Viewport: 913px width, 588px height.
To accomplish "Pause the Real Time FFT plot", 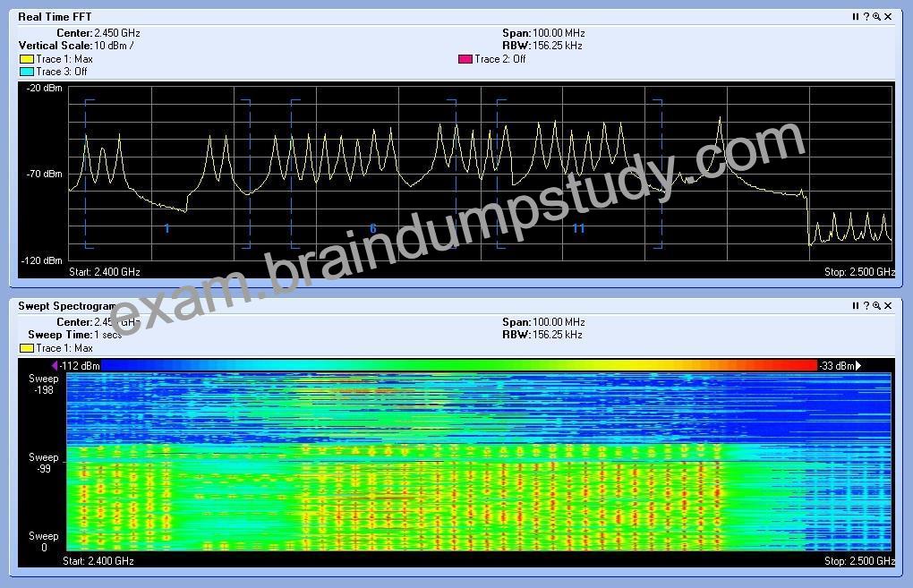I will point(856,17).
